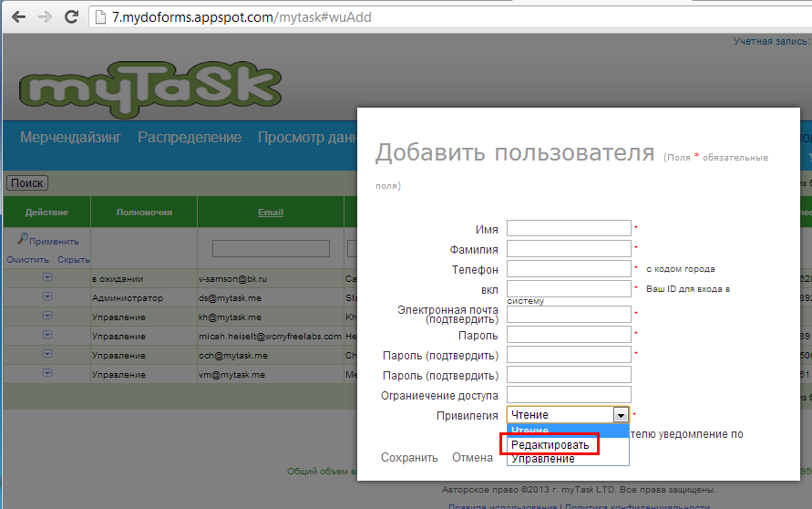Click the Имя input field

click(569, 228)
